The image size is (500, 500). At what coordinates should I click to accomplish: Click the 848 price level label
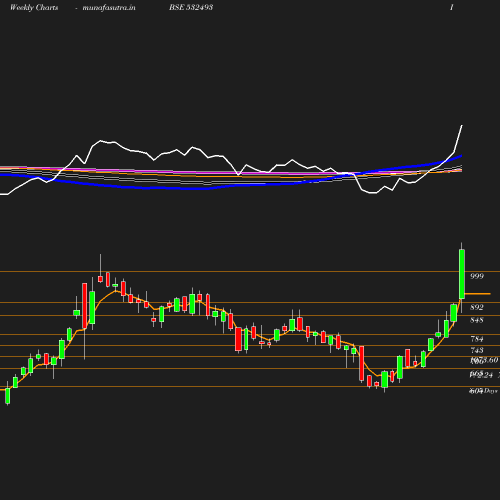point(477,320)
